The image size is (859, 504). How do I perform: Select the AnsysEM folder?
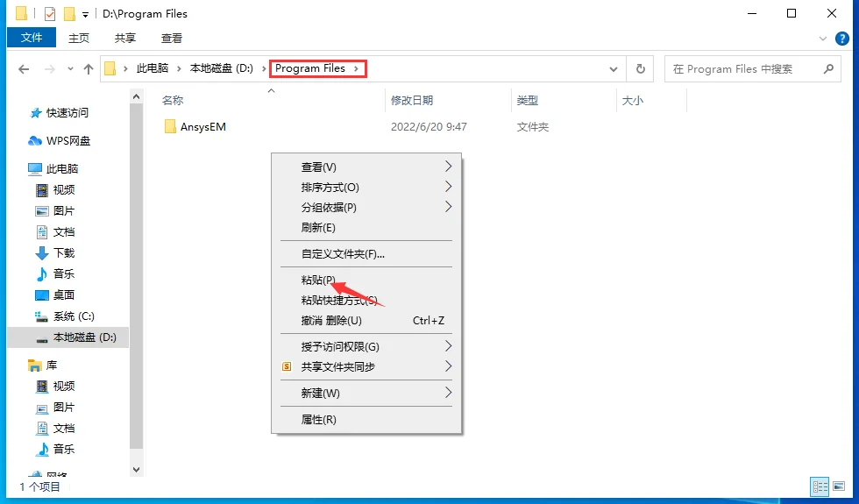195,126
